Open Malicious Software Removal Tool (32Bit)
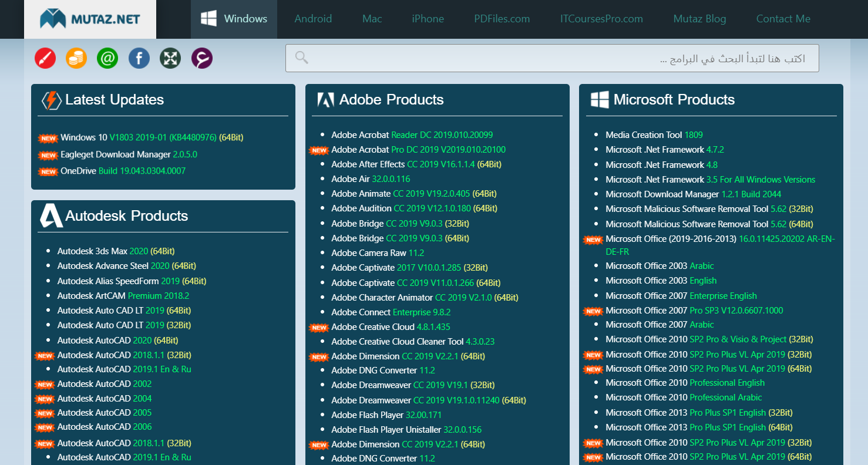The image size is (868, 465). [x=709, y=209]
